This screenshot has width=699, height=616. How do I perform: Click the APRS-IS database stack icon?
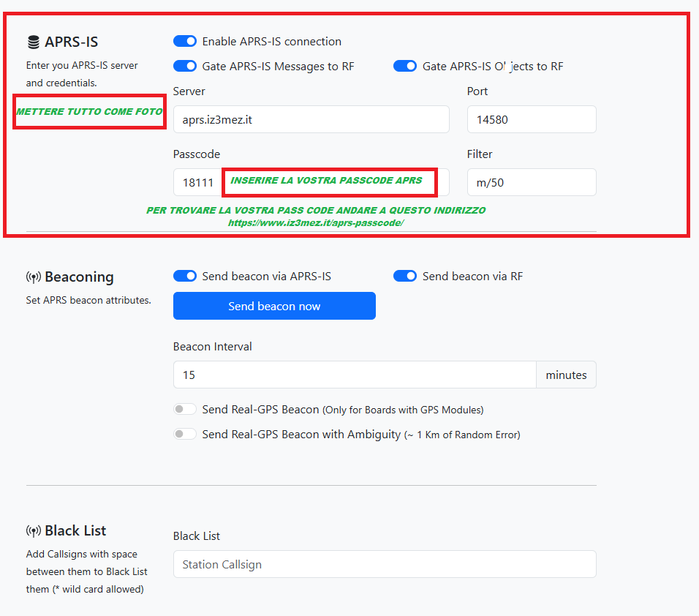click(x=34, y=42)
